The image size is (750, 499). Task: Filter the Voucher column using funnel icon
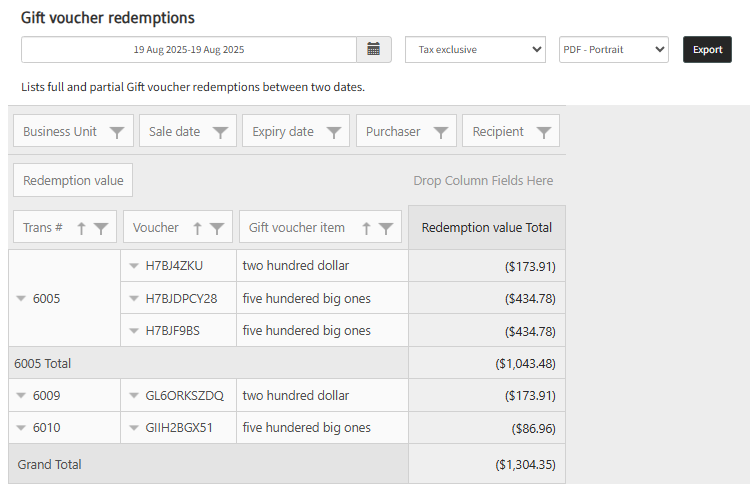[217, 228]
